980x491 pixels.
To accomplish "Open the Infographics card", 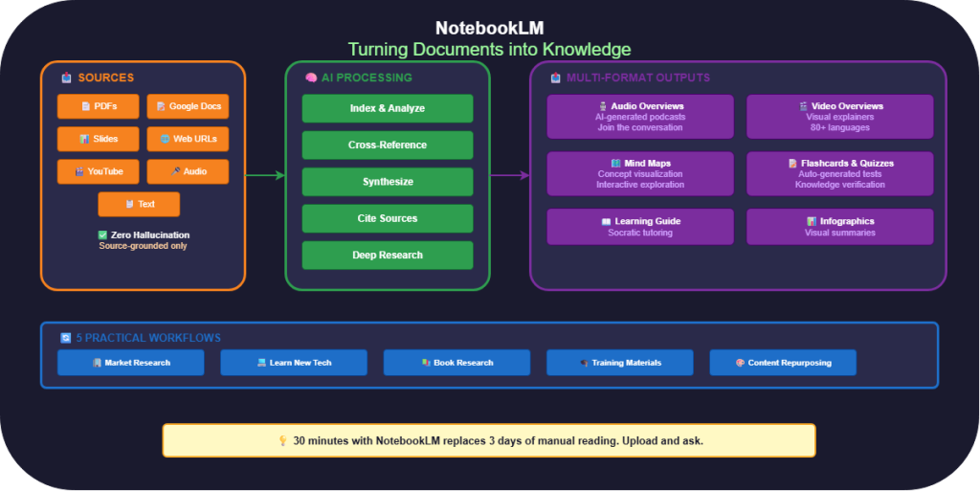I will tap(840, 227).
